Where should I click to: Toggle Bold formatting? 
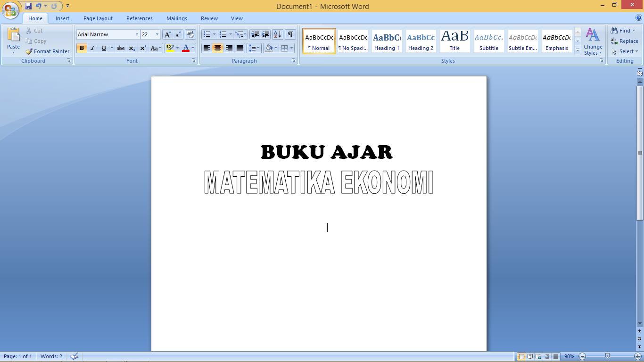[82, 48]
